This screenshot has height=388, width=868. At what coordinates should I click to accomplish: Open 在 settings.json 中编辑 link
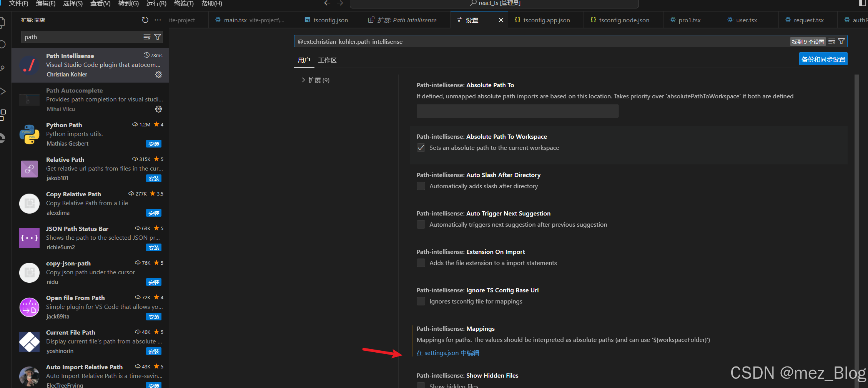(448, 353)
